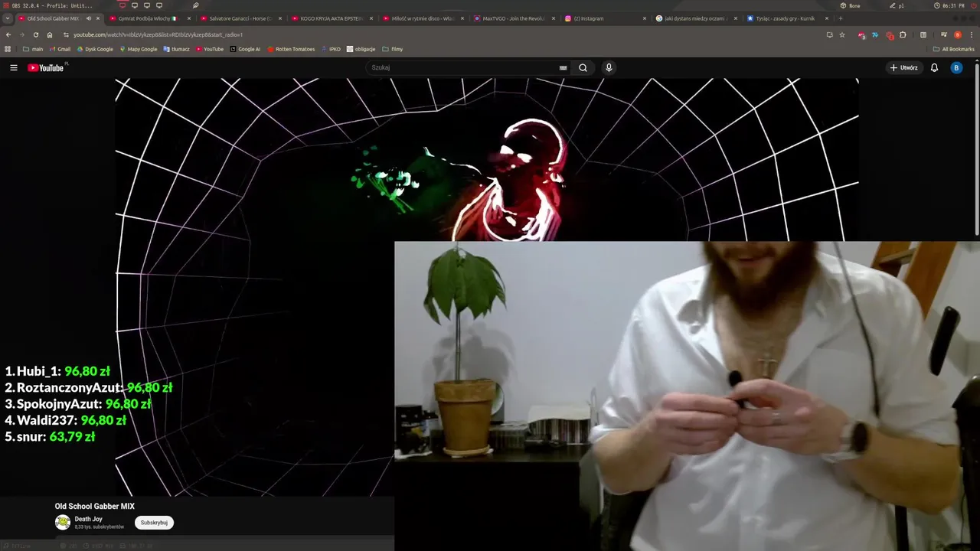
Task: Open the browser profile avatar
Action: tap(957, 34)
